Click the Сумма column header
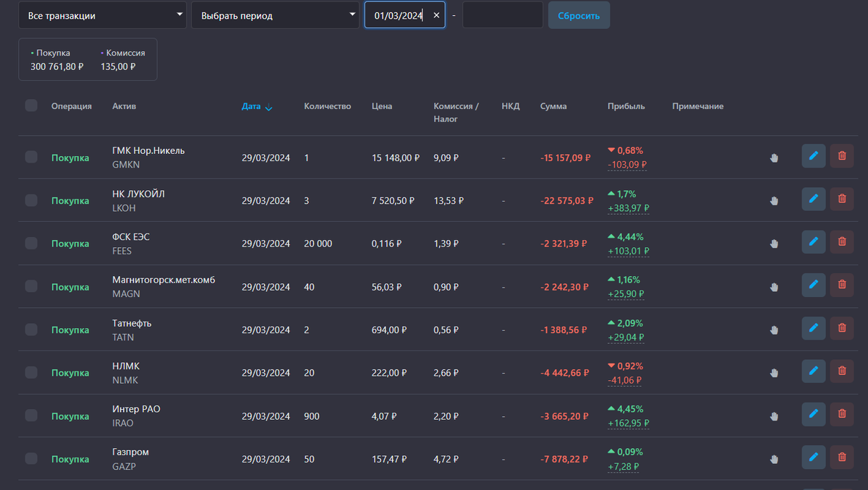The image size is (868, 490). click(553, 106)
